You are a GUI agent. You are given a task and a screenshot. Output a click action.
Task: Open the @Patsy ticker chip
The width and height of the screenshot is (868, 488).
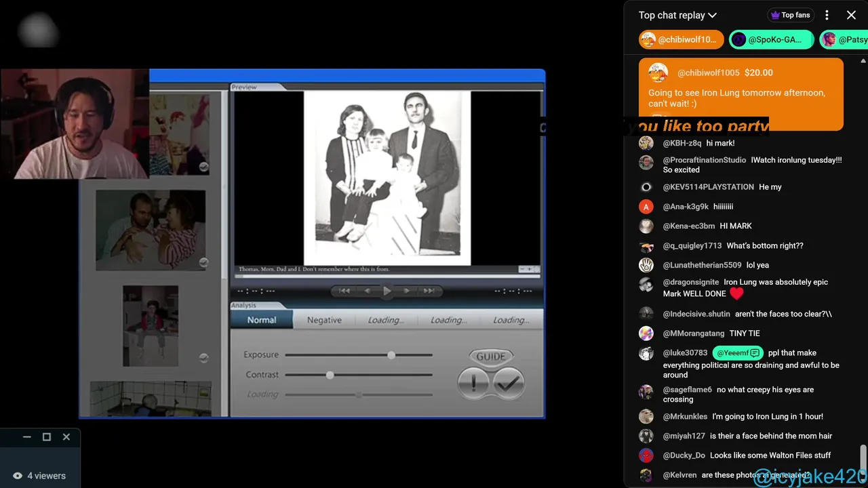(x=844, y=39)
